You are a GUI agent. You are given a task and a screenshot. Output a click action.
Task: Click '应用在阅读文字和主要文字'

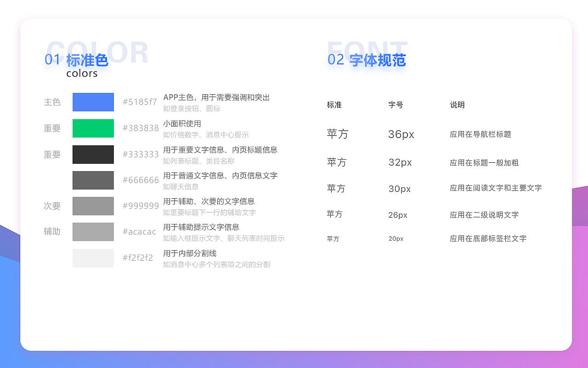click(496, 188)
